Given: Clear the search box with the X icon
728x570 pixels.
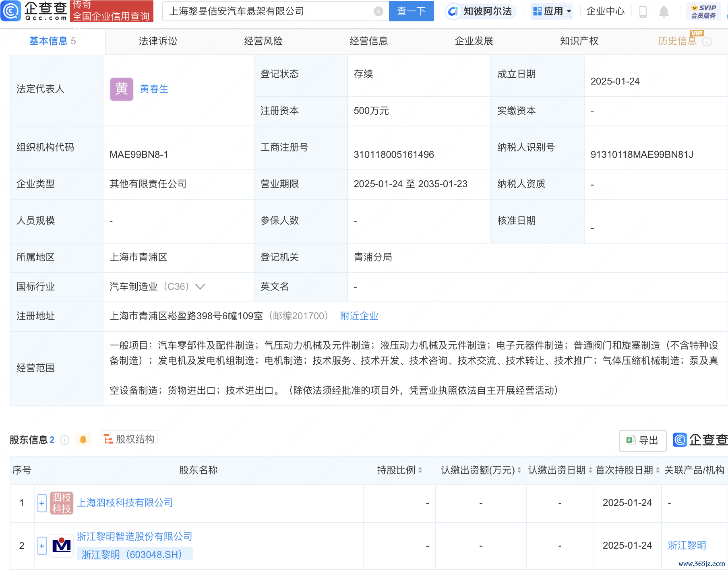Looking at the screenshot, I should (x=378, y=11).
